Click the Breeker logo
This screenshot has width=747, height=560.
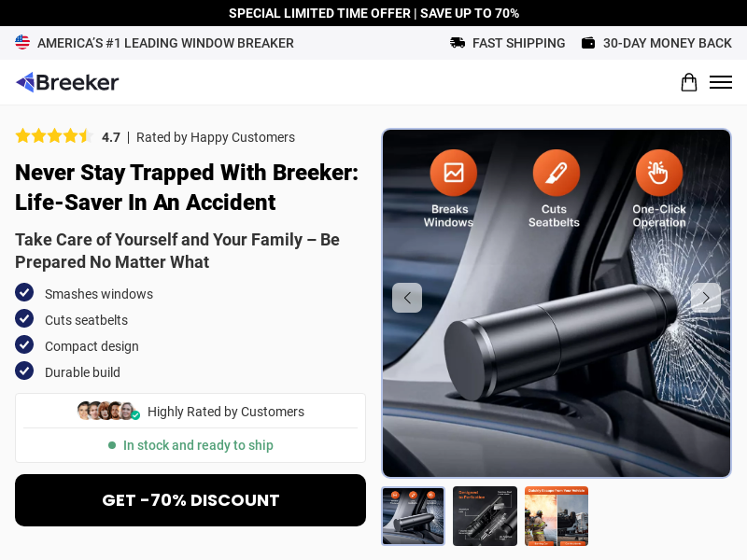67,82
